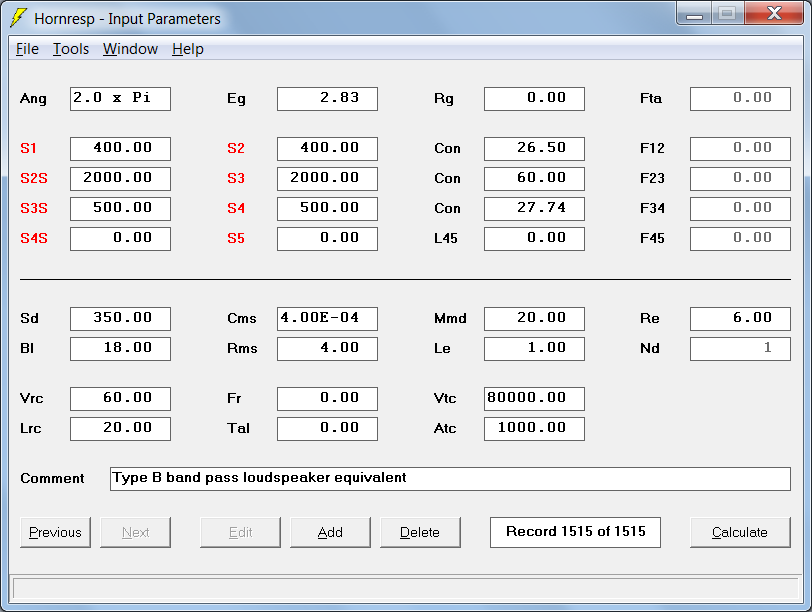Image resolution: width=812 pixels, height=612 pixels.
Task: Click the Atc field with 1000.00
Action: pos(534,429)
